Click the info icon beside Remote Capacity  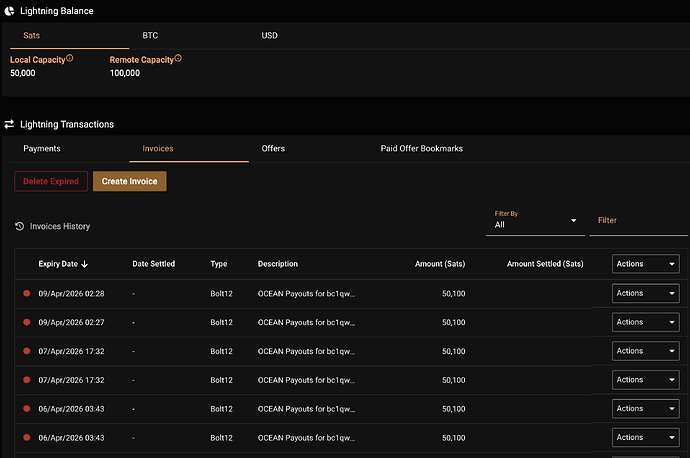tap(178, 58)
